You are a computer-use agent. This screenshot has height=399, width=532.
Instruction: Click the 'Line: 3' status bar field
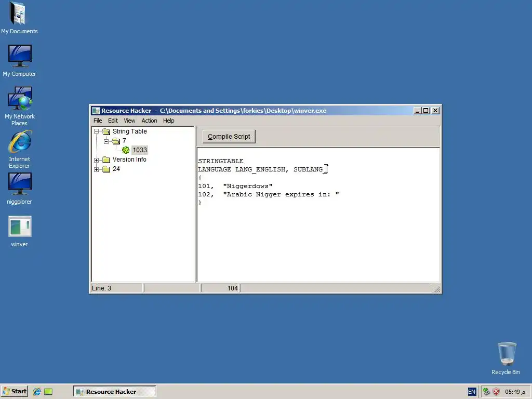point(117,288)
